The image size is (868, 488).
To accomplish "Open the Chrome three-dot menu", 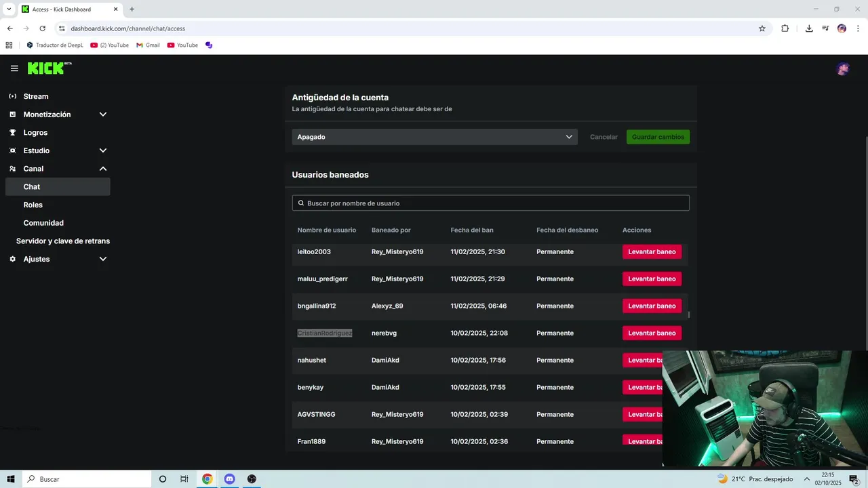I will 858,28.
